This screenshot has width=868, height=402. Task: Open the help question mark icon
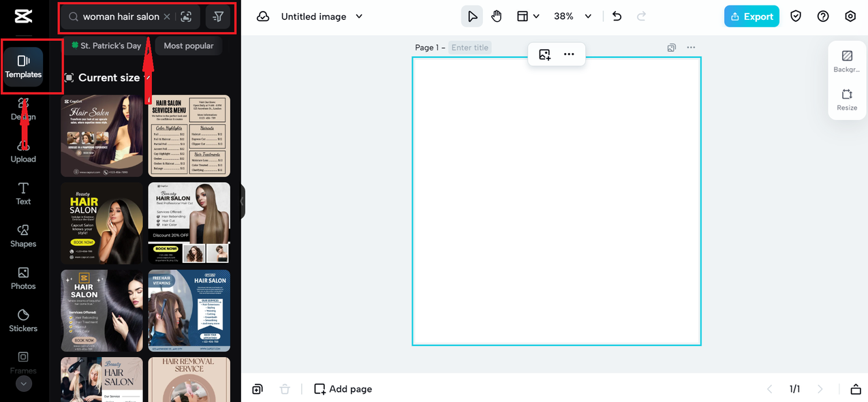pos(823,16)
